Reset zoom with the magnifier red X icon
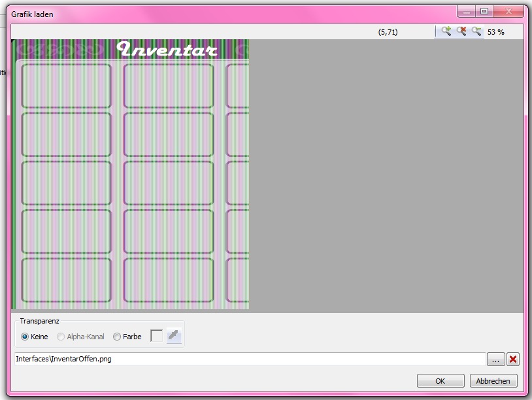The width and height of the screenshot is (532, 400). [461, 31]
